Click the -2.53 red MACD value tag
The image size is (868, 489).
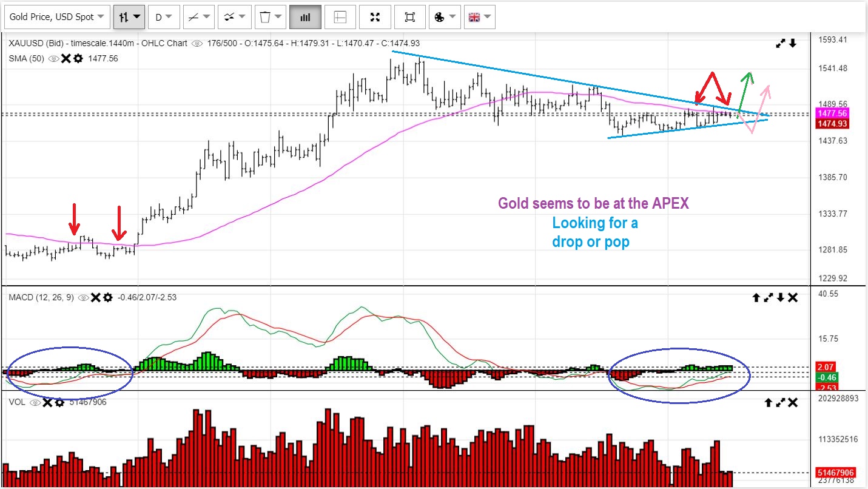pyautogui.click(x=827, y=388)
